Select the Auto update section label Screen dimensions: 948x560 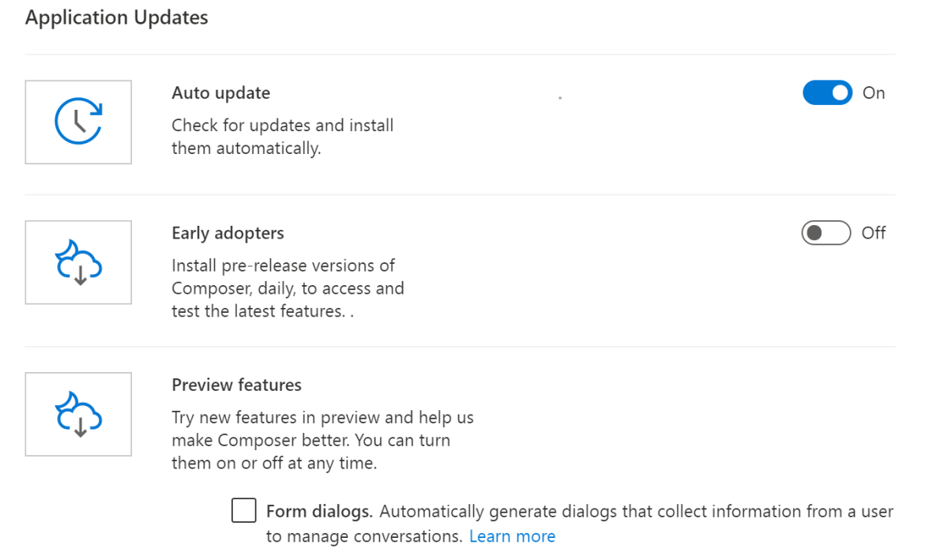pos(220,92)
